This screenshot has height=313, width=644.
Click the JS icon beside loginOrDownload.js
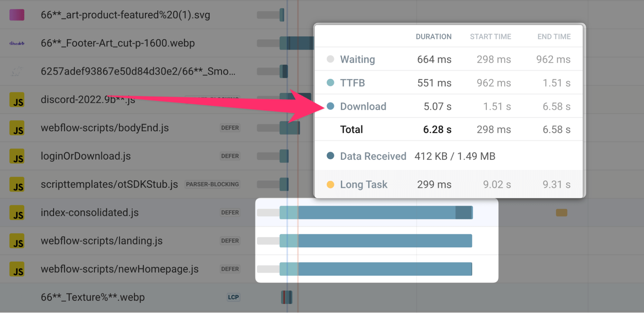click(x=17, y=156)
